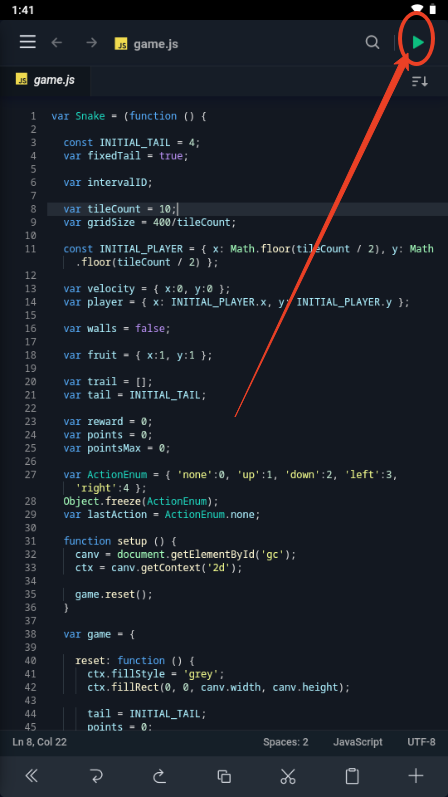Place the cursor on line 16 'var walls = false'
The height and width of the screenshot is (797, 448).
pyautogui.click(x=117, y=328)
